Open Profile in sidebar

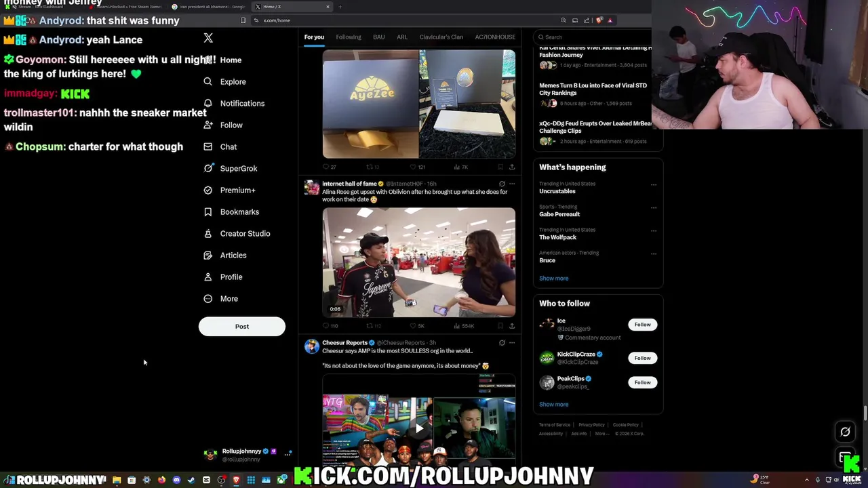(222, 277)
